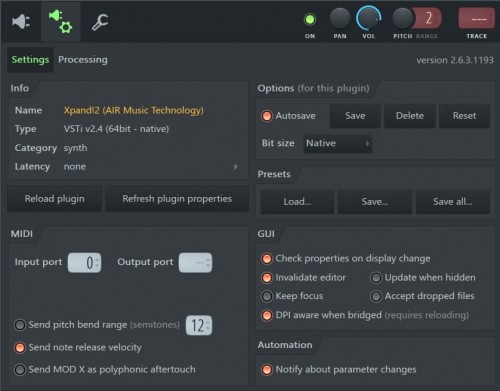Click the VSTi v2.4 type text
500x391 pixels.
[x=116, y=129]
